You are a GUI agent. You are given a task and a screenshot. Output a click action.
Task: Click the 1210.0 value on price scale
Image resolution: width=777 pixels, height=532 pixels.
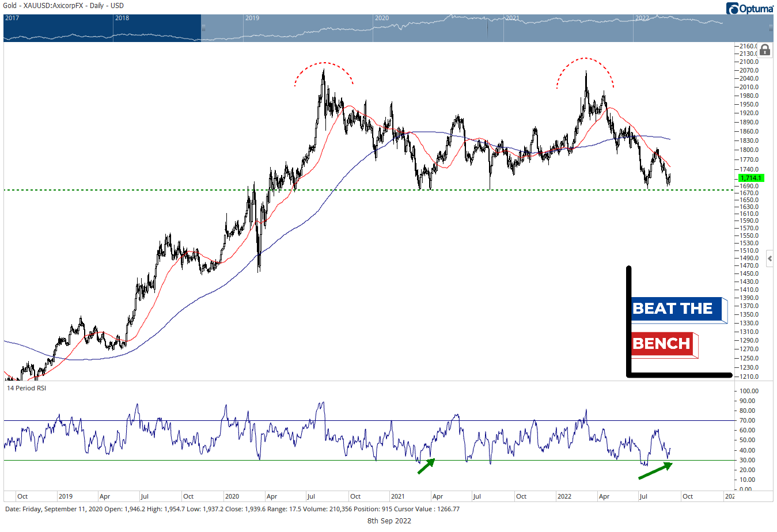pyautogui.click(x=749, y=377)
